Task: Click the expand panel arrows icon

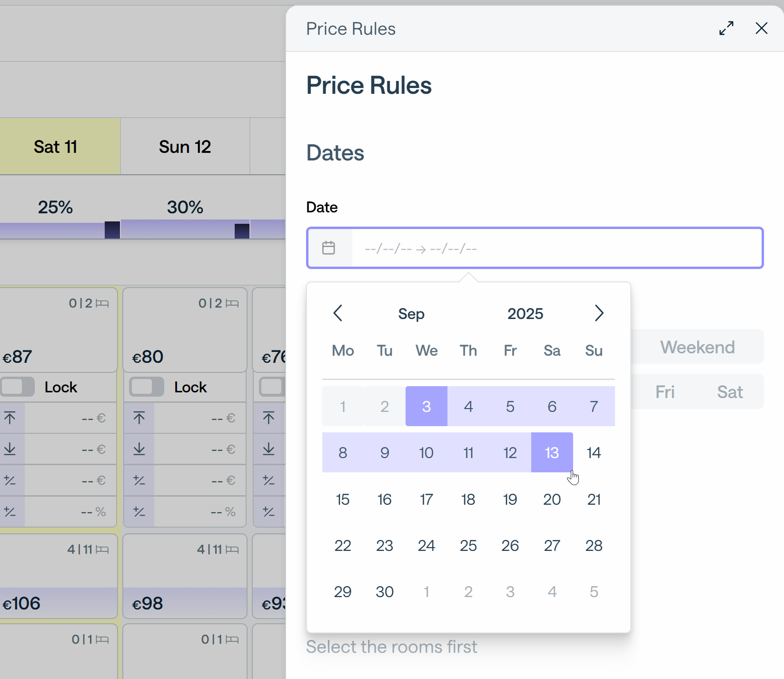Action: pos(726,29)
